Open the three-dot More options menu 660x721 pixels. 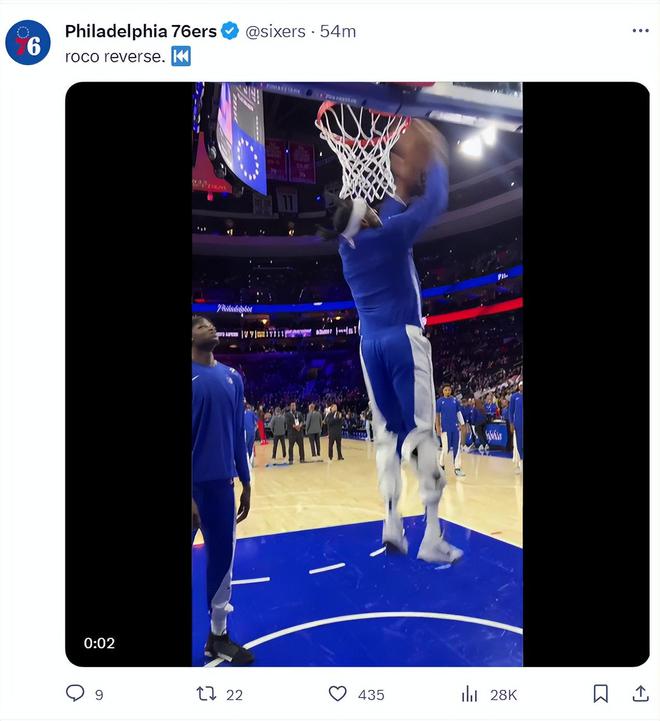click(640, 31)
